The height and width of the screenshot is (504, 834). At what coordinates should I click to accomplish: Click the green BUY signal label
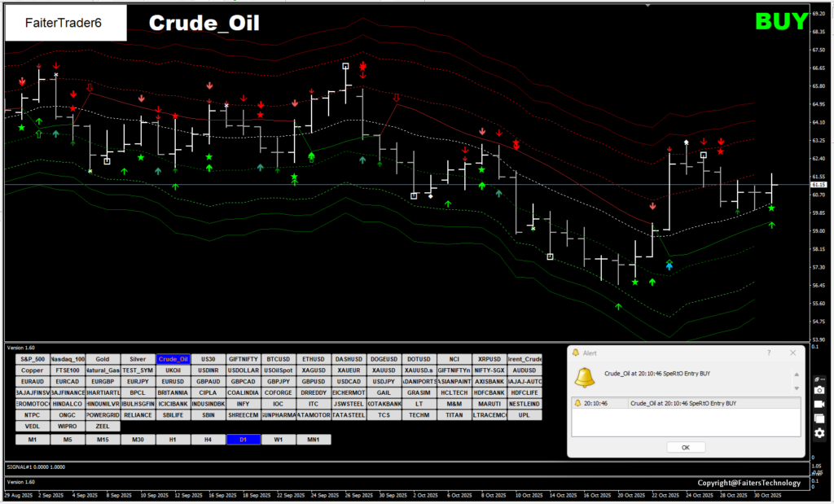[779, 22]
